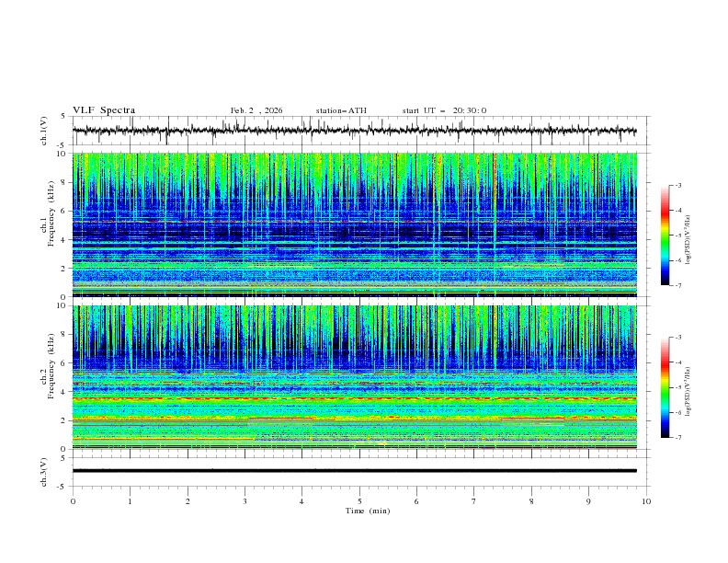Viewport: 728px width, 563px height.
Task: Click the ch.2 "Frequency (kHz)" axis label
Action: pyautogui.click(x=51, y=365)
